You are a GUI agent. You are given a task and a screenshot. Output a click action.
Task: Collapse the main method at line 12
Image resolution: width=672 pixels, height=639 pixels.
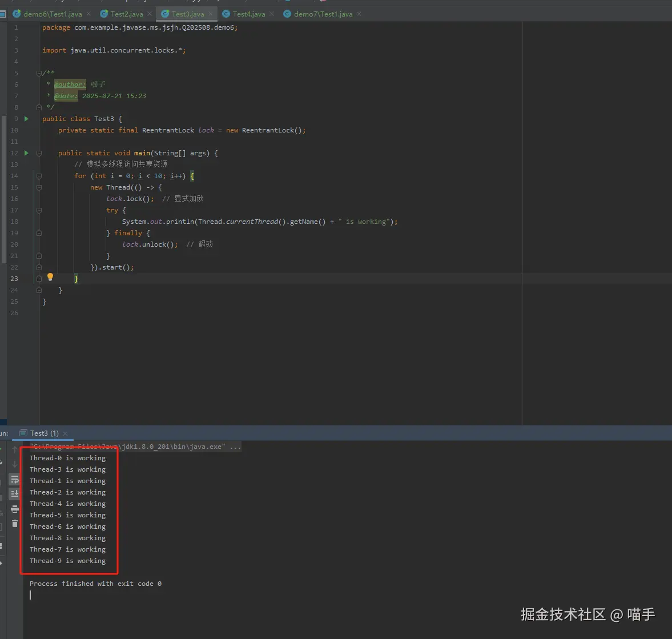pos(39,153)
